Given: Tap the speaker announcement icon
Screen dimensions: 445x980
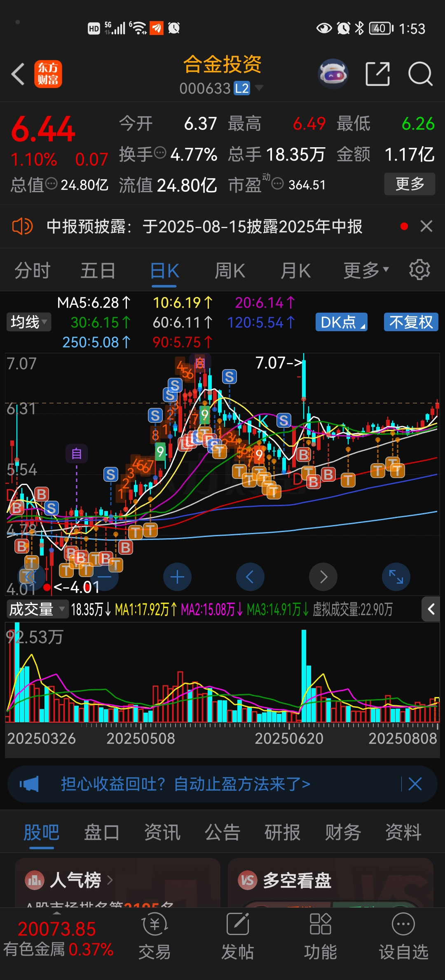Looking at the screenshot, I should (x=22, y=226).
